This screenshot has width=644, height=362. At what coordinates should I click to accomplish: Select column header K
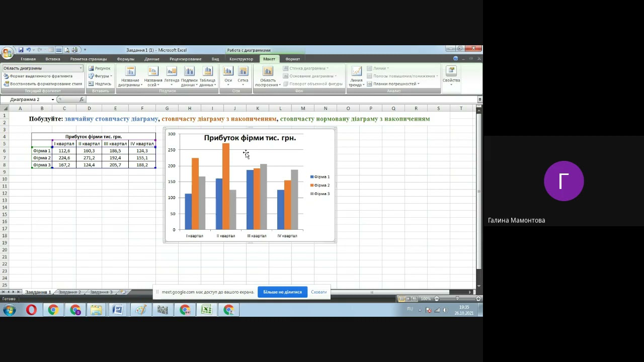[x=258, y=109]
